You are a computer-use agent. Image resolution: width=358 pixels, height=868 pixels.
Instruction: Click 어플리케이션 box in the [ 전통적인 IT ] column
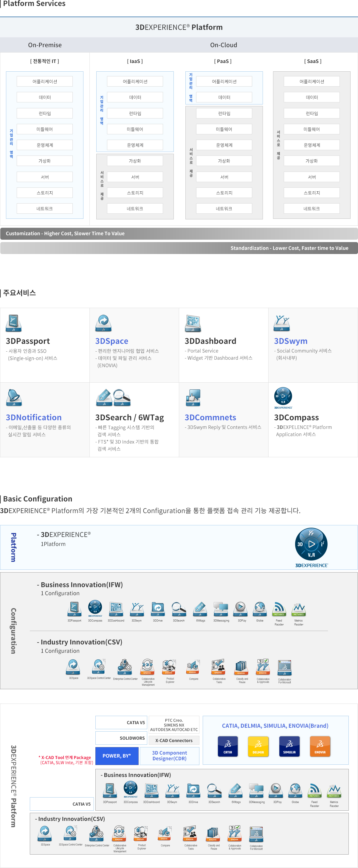pos(45,81)
